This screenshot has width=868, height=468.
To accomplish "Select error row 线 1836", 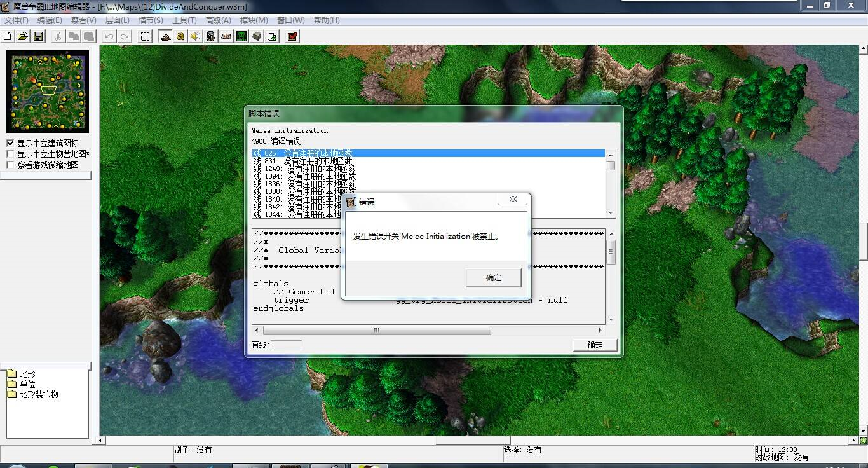I will click(x=428, y=184).
